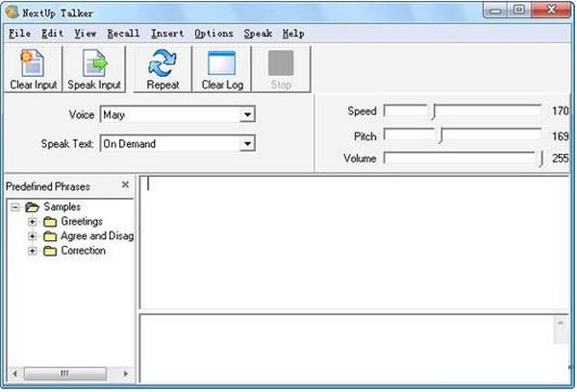
Task: Click the Volume value 255
Action: point(560,159)
